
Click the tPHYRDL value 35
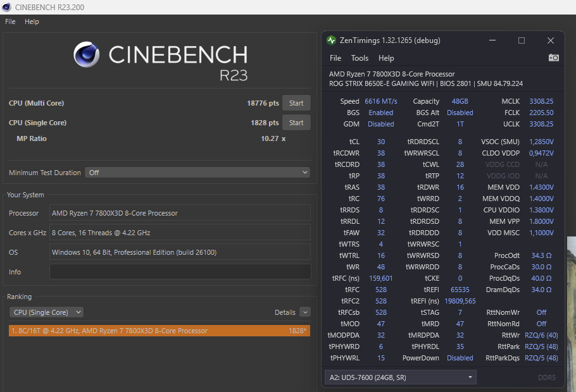coord(460,346)
